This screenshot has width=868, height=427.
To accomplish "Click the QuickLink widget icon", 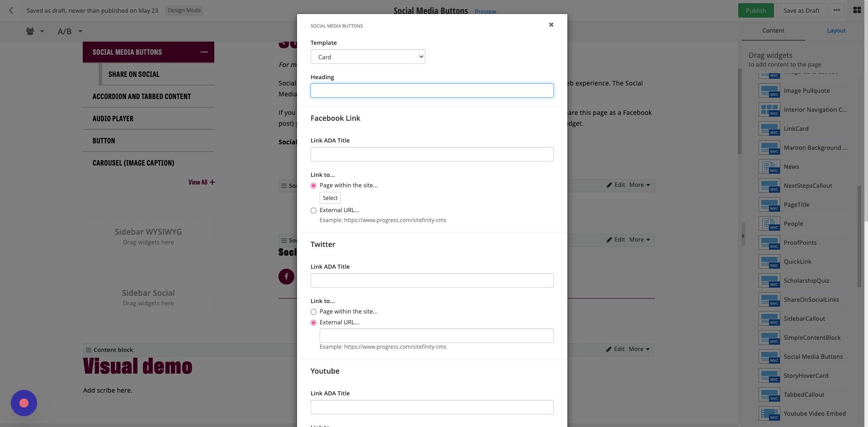I will (x=769, y=261).
